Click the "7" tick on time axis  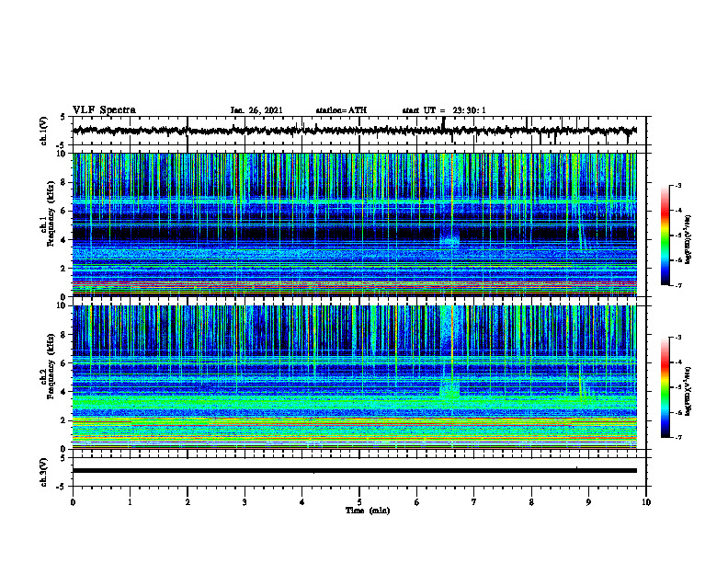click(x=474, y=502)
